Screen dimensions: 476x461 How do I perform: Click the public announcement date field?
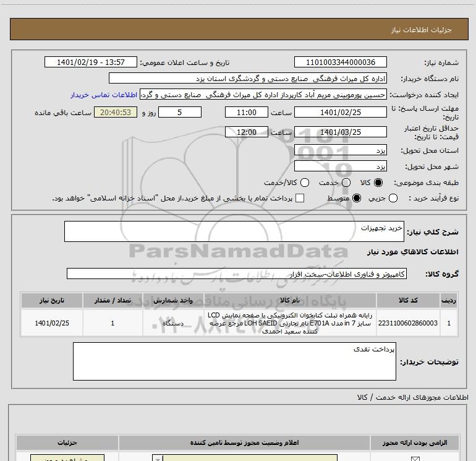coord(91,62)
